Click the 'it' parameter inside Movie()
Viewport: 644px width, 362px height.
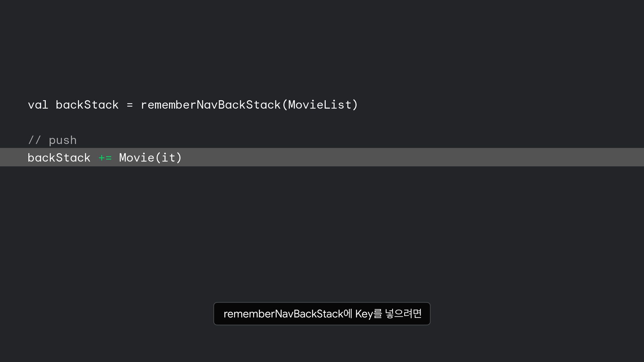coord(168,158)
